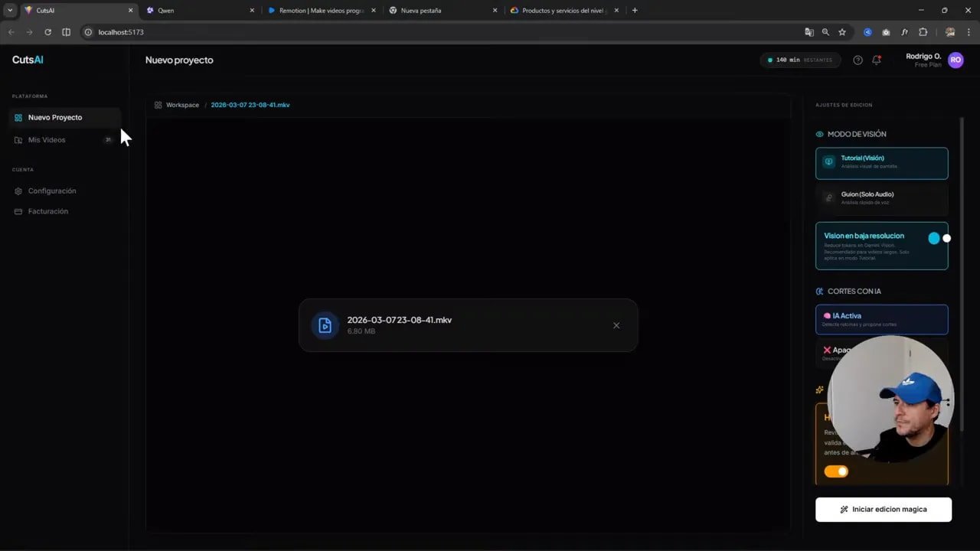Click the Modo de Visión eye icon
The width and height of the screenshot is (980, 551).
(820, 134)
